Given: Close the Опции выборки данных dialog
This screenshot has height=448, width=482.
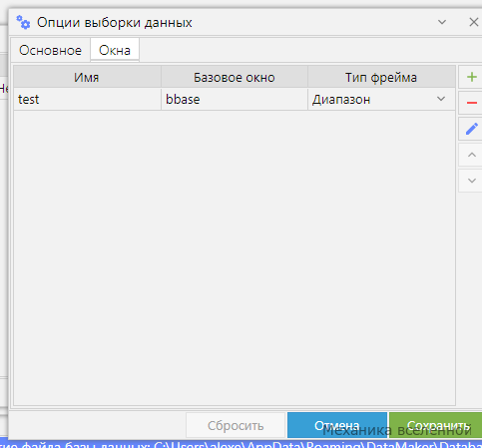Looking at the screenshot, I should pyautogui.click(x=473, y=22).
